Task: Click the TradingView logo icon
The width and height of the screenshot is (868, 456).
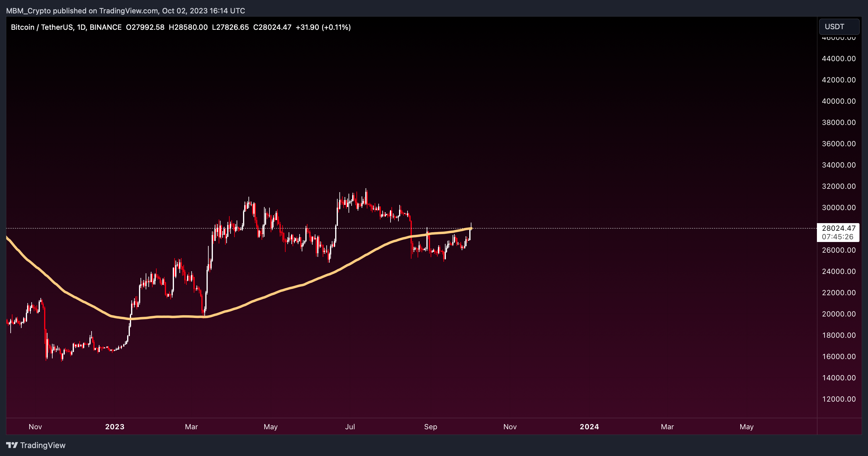Action: coord(12,445)
